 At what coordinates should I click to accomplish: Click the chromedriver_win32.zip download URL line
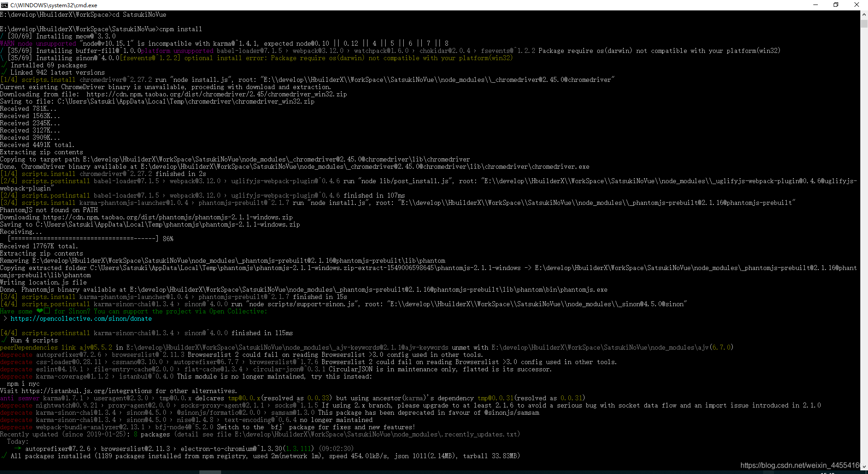coord(174,94)
